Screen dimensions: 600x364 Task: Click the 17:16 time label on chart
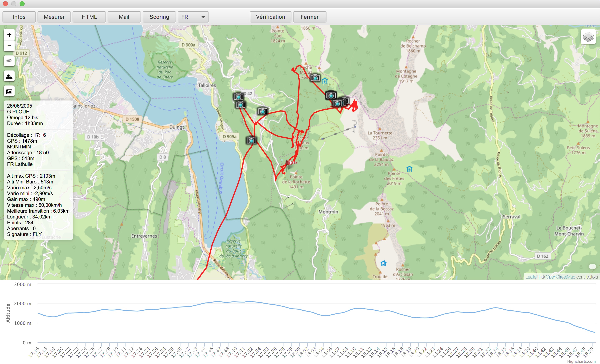(34, 352)
